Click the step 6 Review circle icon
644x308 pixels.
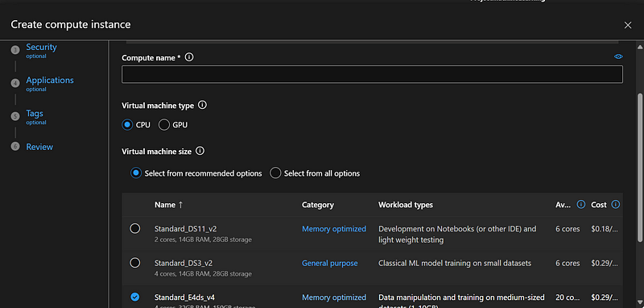[x=15, y=147]
